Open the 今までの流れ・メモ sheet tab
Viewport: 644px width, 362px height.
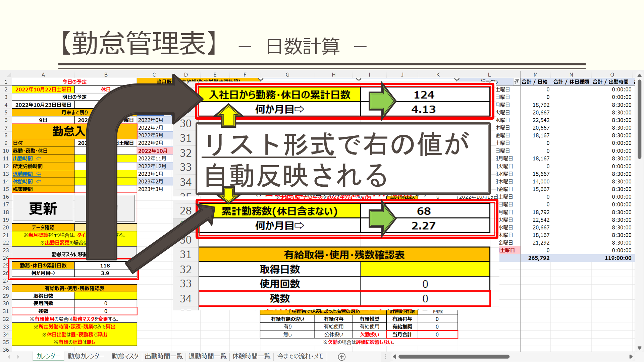point(300,356)
